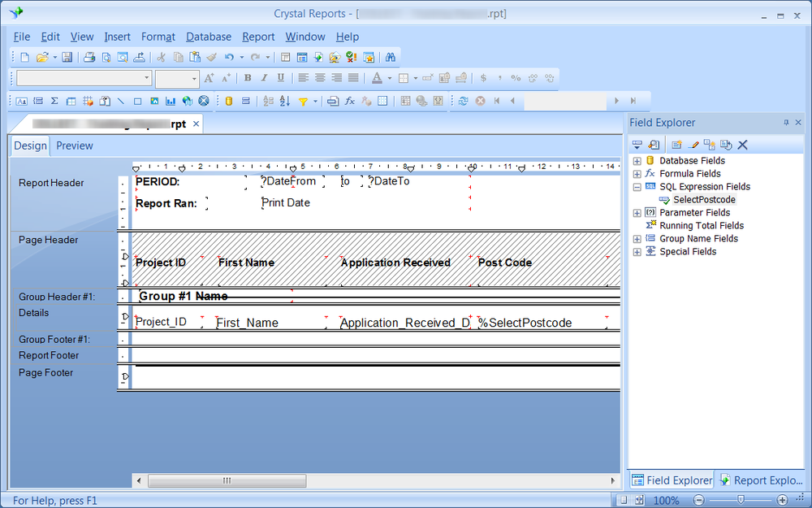Toggle Align Left

[304, 78]
